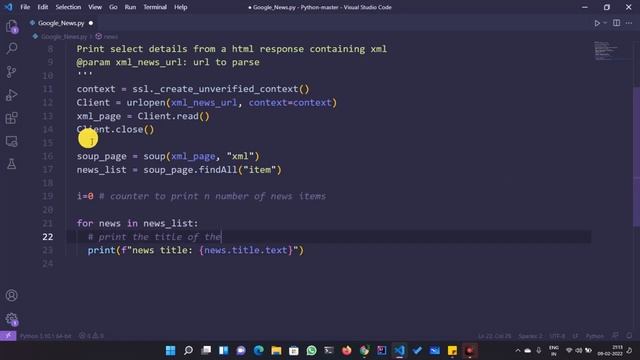Switch to Visual Studio Code taskbar icon
This screenshot has width=640, height=360.
(x=399, y=351)
